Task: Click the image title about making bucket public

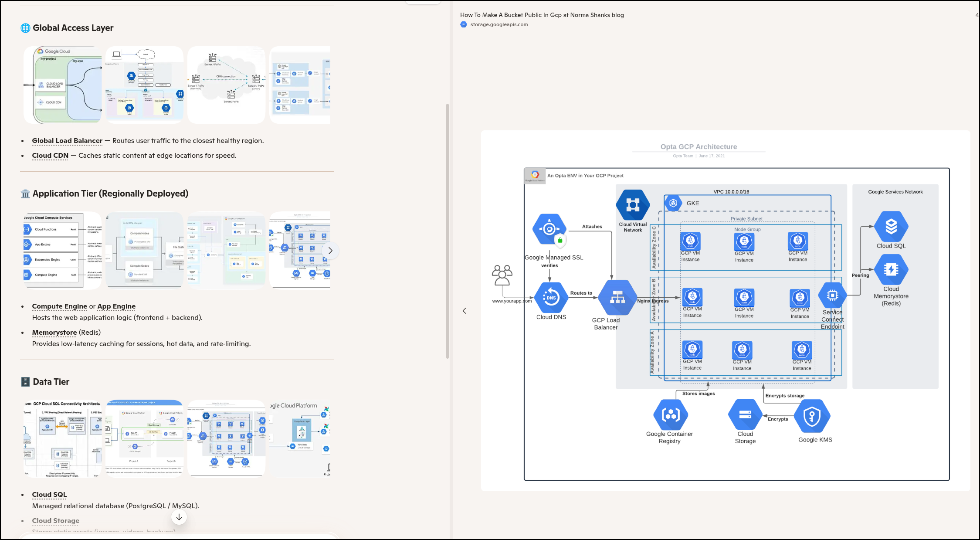Action: (x=542, y=15)
